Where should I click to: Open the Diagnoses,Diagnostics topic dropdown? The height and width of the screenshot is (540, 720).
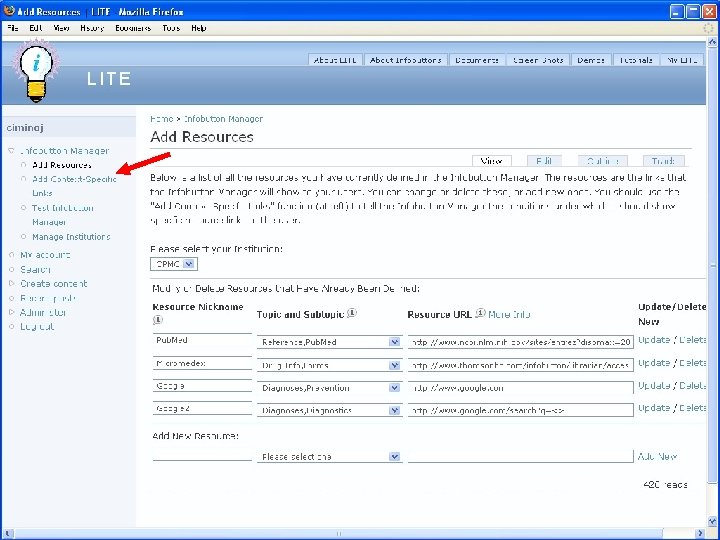point(329,411)
